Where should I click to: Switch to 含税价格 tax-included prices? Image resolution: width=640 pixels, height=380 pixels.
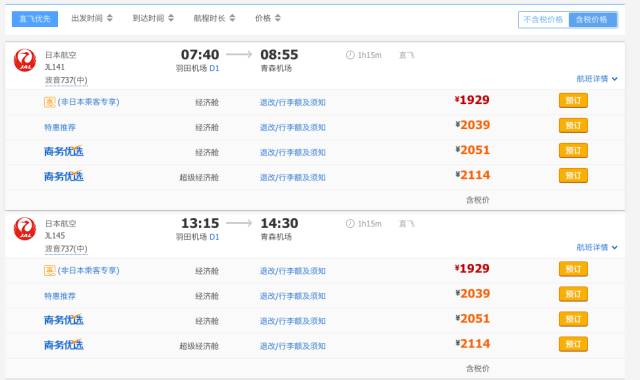[592, 20]
